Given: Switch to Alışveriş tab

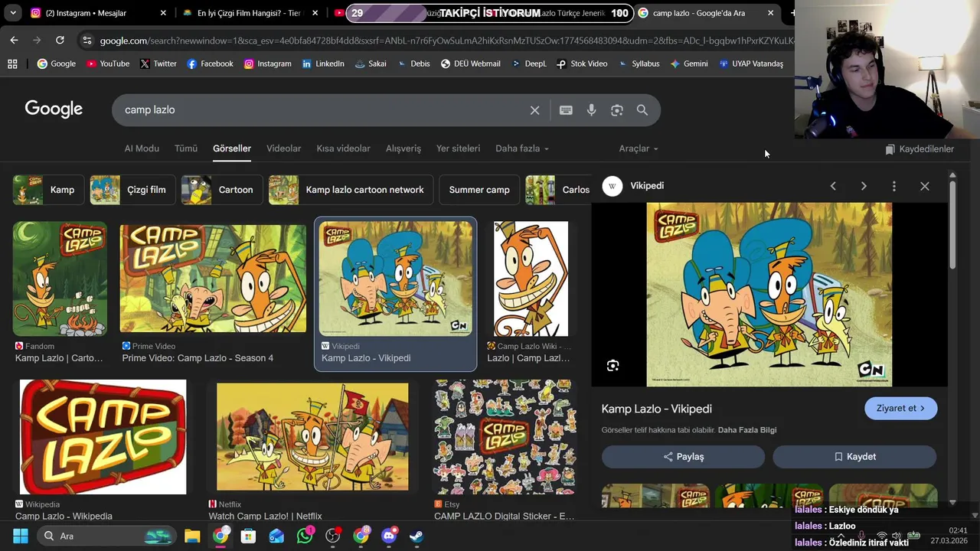Looking at the screenshot, I should tap(403, 148).
